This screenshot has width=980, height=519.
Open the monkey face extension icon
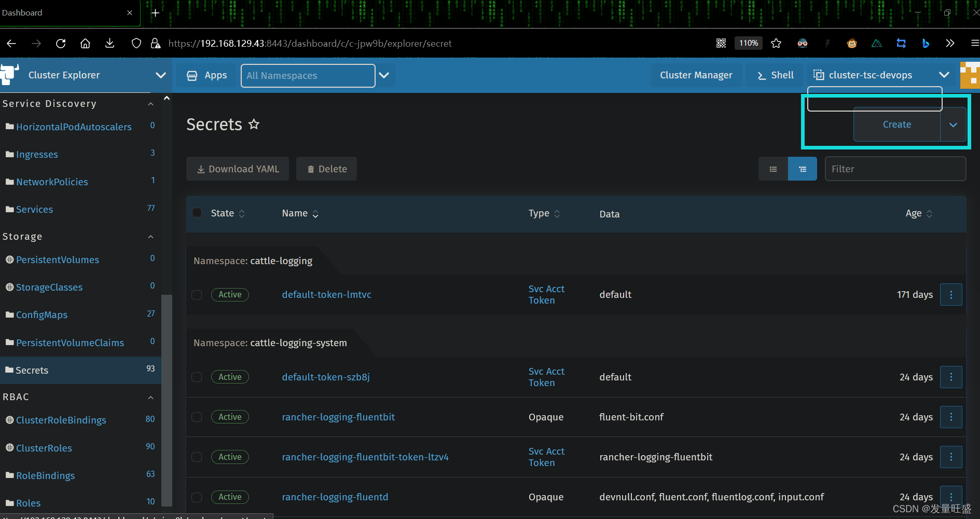tap(852, 43)
